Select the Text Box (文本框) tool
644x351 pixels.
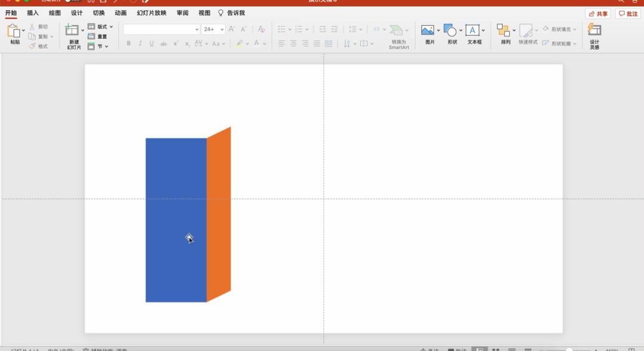472,30
